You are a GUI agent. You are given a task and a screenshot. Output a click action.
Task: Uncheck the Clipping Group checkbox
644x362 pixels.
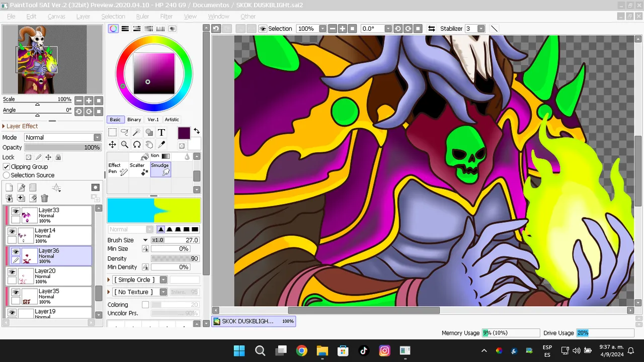[x=7, y=166]
